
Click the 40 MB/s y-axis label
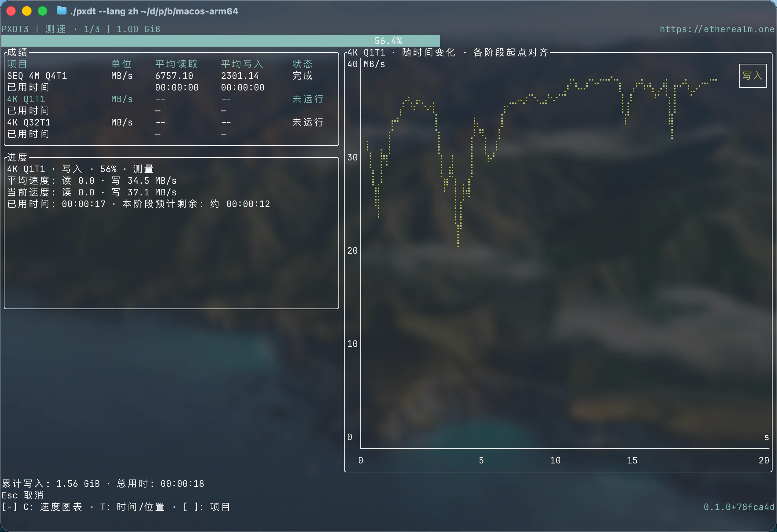pyautogui.click(x=366, y=64)
